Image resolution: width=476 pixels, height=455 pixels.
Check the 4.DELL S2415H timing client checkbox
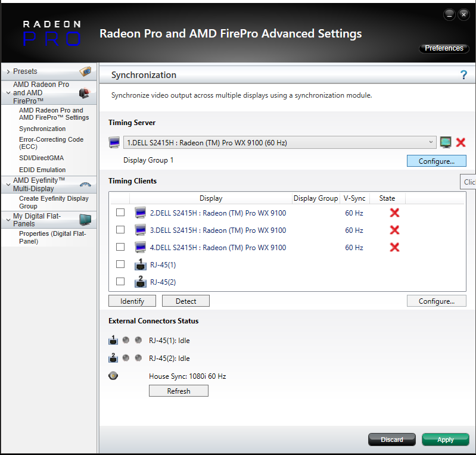[120, 247]
